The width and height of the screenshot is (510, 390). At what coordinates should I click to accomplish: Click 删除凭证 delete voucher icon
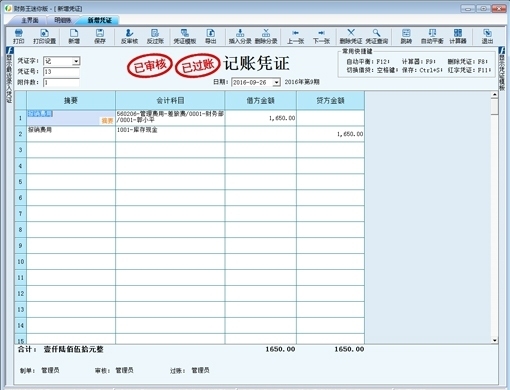pos(351,36)
